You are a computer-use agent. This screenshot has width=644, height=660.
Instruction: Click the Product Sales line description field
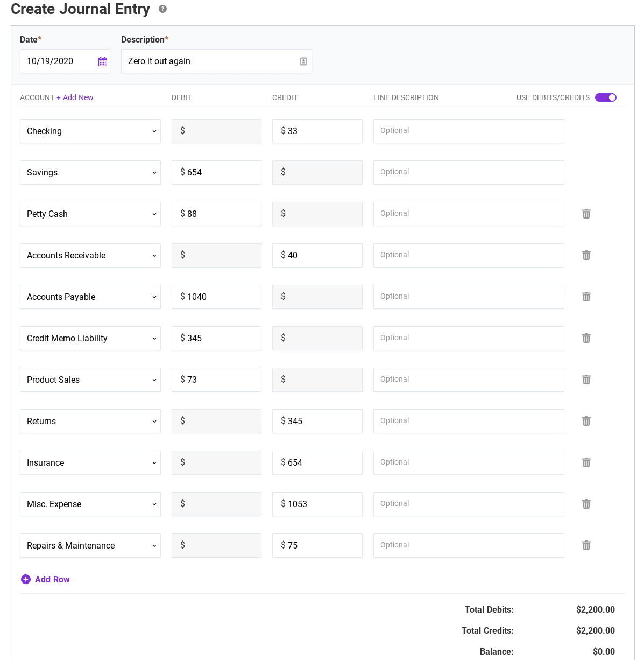[469, 380]
